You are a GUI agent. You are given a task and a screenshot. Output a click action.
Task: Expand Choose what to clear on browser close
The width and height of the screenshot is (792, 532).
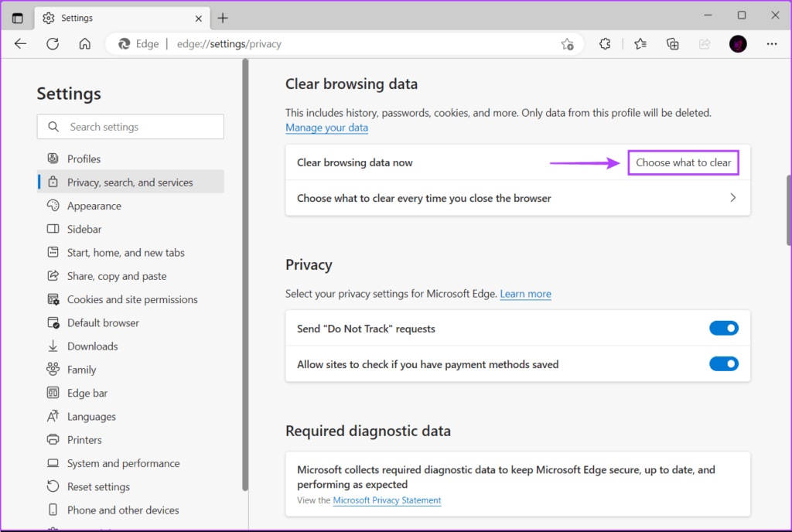pos(517,198)
